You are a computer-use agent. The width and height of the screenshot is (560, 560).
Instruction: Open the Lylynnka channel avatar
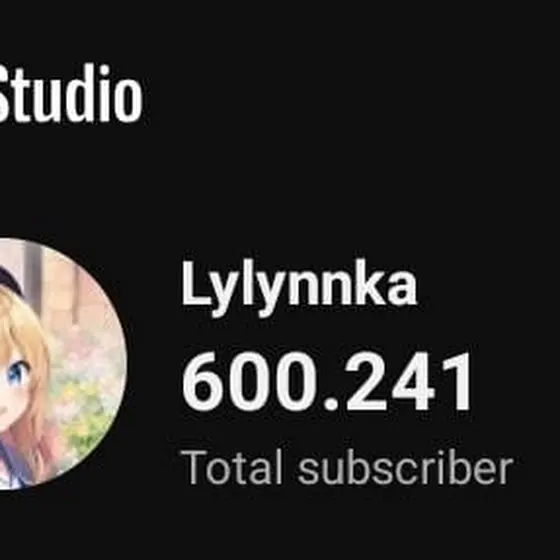(x=63, y=364)
